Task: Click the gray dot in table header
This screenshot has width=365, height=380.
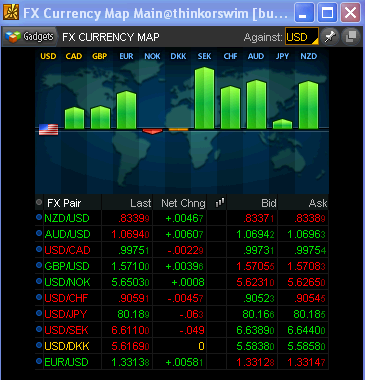Action: 39,202
